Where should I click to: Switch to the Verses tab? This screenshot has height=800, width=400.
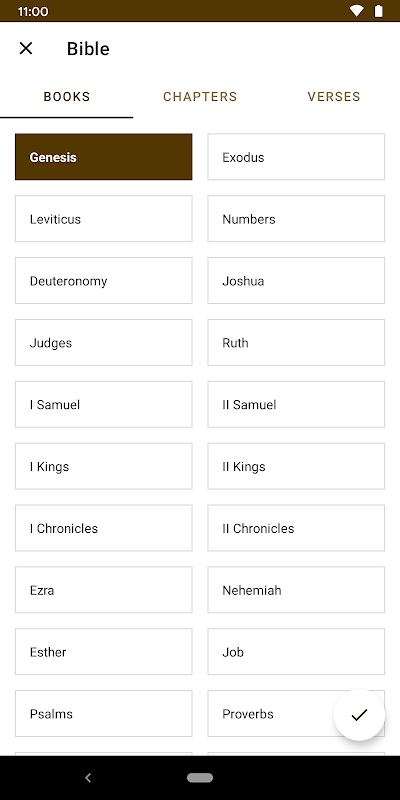coord(334,96)
